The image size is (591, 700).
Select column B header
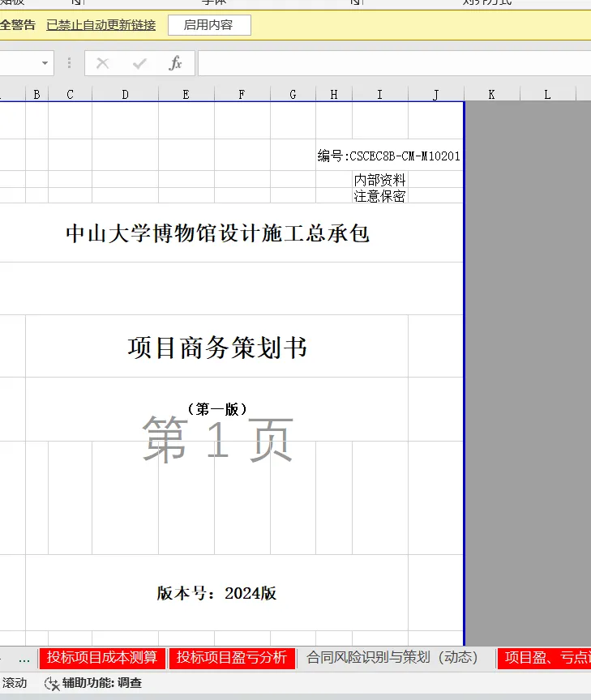coord(36,94)
